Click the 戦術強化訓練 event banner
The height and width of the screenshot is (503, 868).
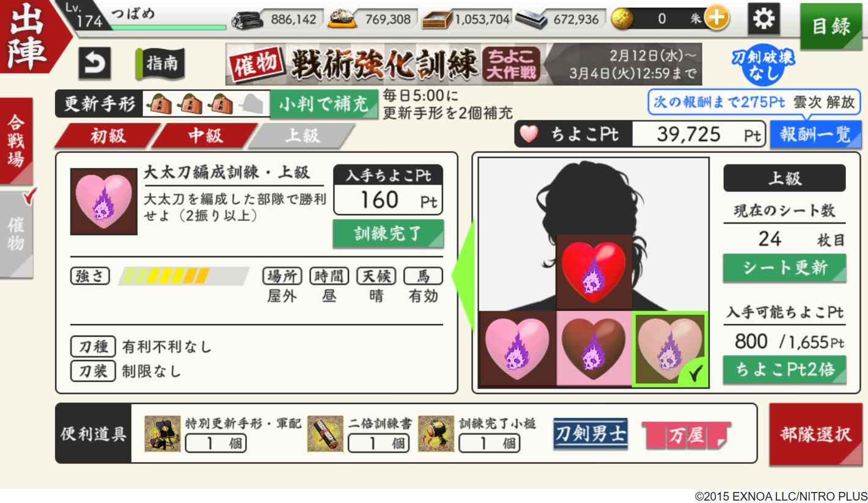coord(463,64)
